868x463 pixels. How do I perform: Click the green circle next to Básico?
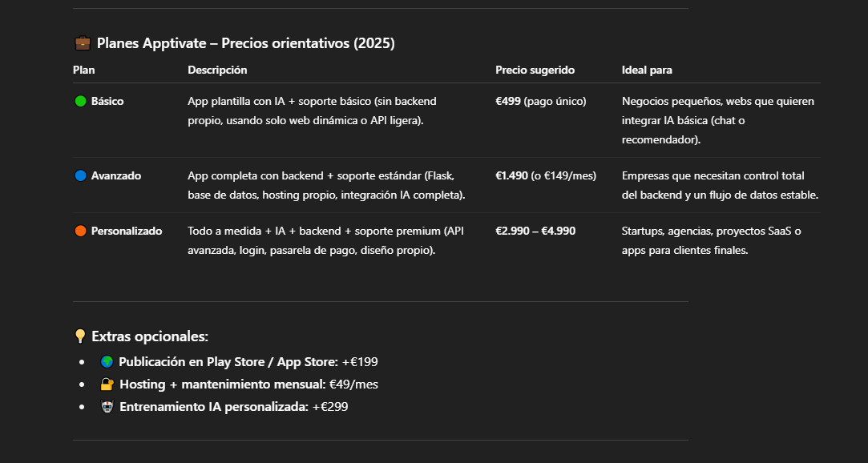(x=80, y=102)
